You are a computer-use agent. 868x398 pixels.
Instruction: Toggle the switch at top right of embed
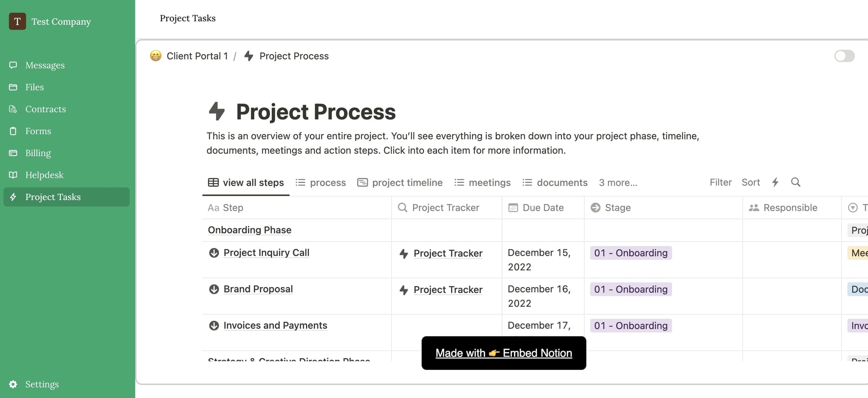coord(844,56)
